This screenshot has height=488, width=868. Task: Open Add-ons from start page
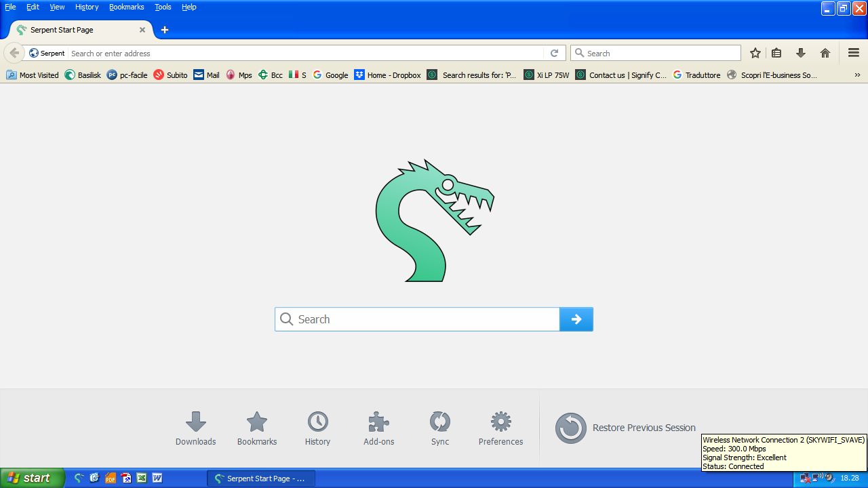click(379, 428)
